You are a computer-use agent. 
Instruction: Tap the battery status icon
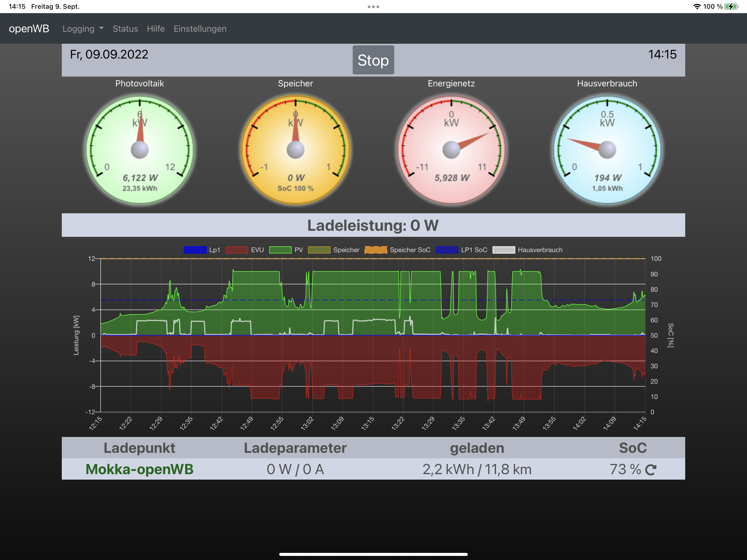pyautogui.click(x=731, y=6)
